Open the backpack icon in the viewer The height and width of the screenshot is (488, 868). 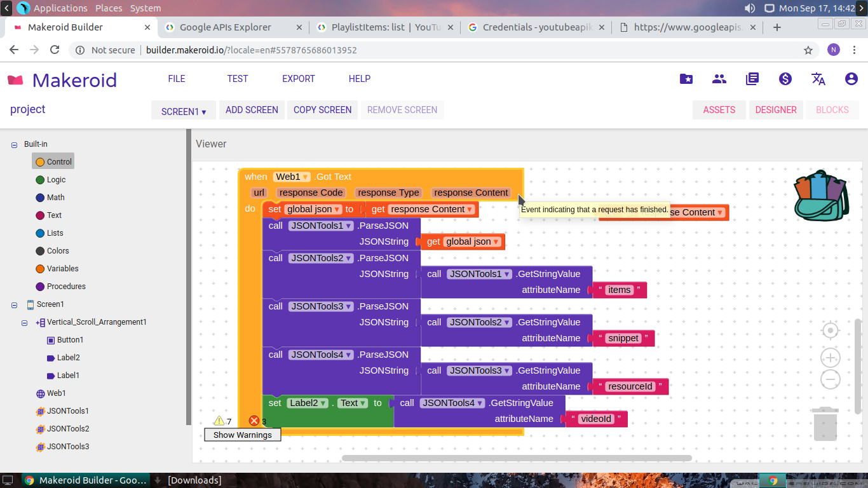(x=821, y=194)
